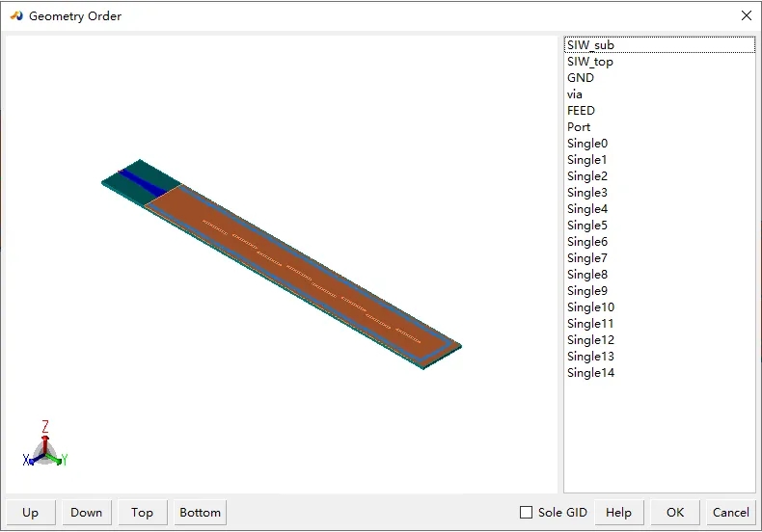Cancel the Geometry Order dialog
The image size is (762, 532).
coord(731,513)
